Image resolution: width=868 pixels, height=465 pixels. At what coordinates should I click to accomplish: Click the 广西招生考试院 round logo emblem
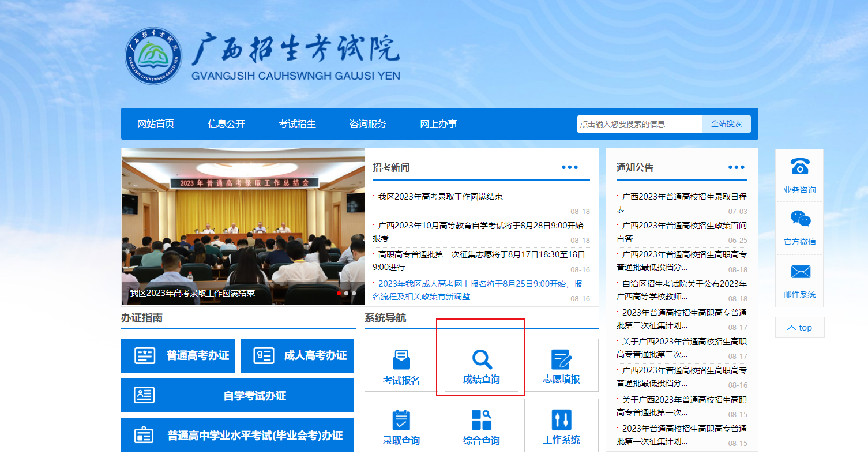154,56
